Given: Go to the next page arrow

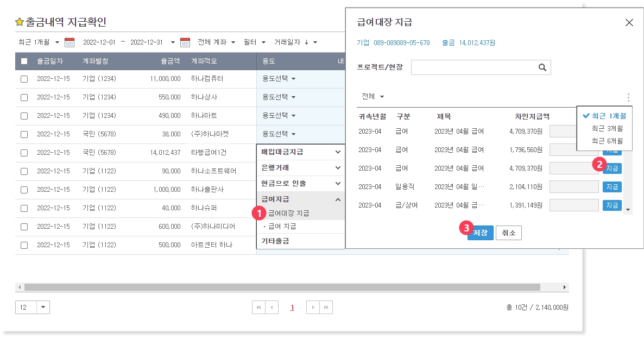Looking at the screenshot, I should 313,308.
